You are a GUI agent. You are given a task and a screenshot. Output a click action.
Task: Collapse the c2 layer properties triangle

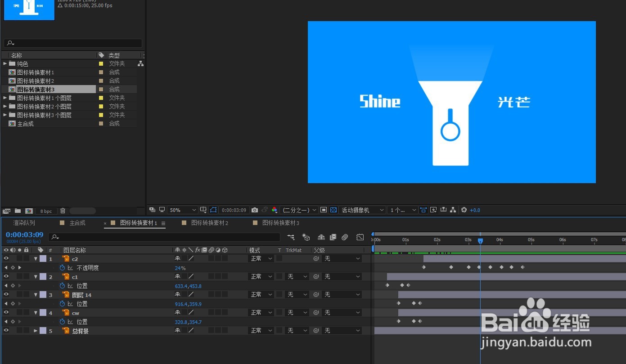(x=36, y=259)
